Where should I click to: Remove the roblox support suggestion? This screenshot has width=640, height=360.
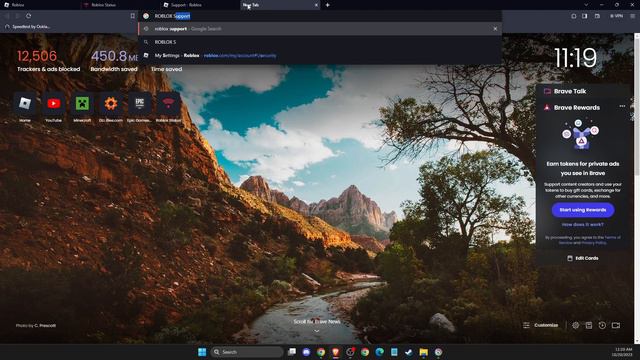[495, 29]
